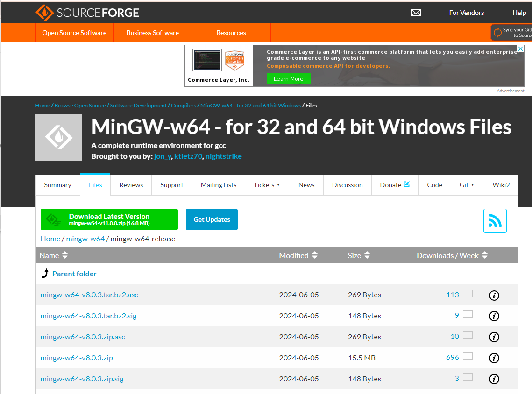The image size is (532, 394).
Task: Open the Tickets dropdown arrow
Action: click(x=278, y=185)
